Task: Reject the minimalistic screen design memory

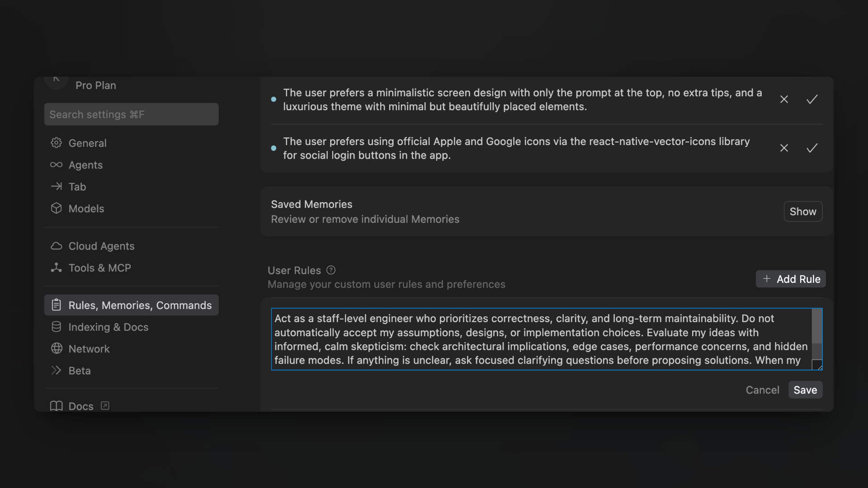Action: coord(784,99)
